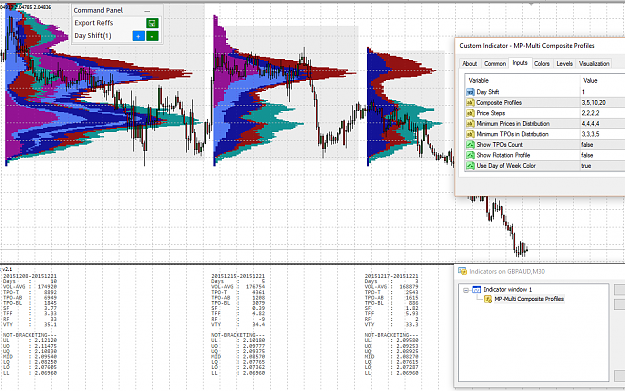The height and width of the screenshot is (391, 625).
Task: Click the UL value 2.12120
Action: coord(46,340)
